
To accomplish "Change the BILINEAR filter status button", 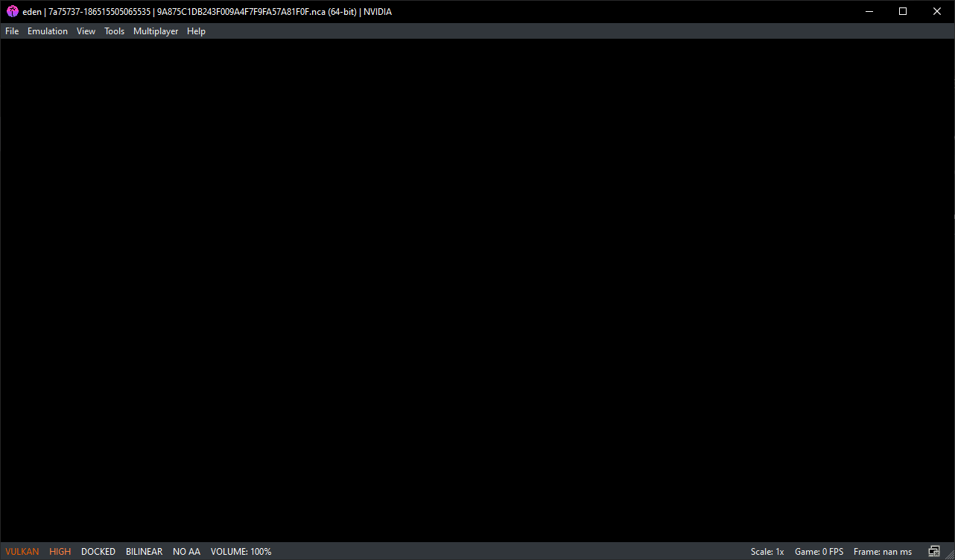I will 144,552.
